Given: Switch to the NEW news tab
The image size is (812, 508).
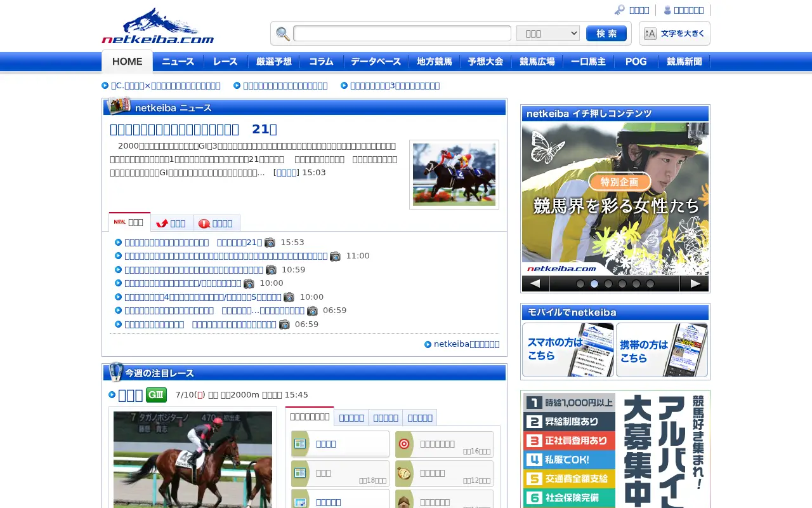Looking at the screenshot, I should pyautogui.click(x=130, y=222).
